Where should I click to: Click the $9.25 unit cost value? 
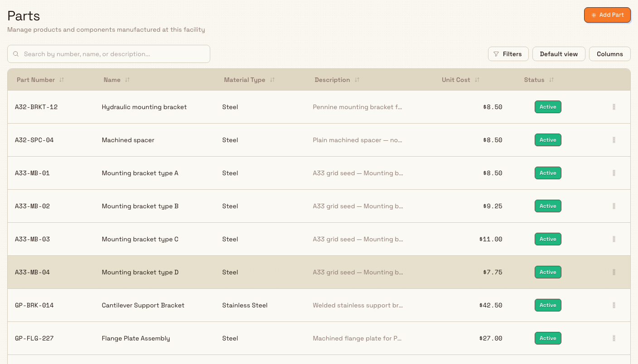(x=493, y=206)
